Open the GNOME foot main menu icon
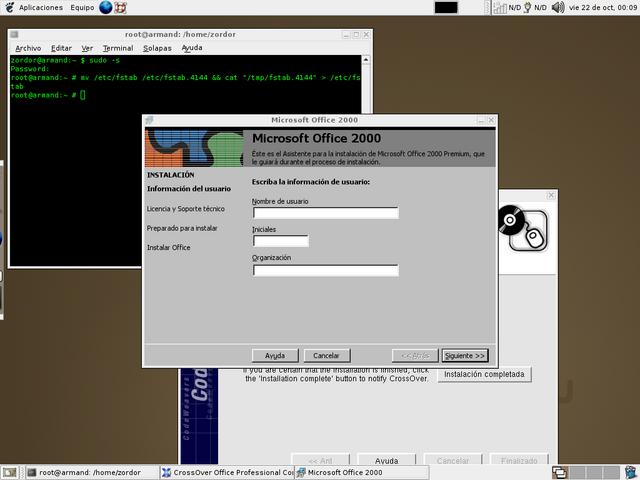This screenshot has width=640, height=480. pyautogui.click(x=9, y=7)
